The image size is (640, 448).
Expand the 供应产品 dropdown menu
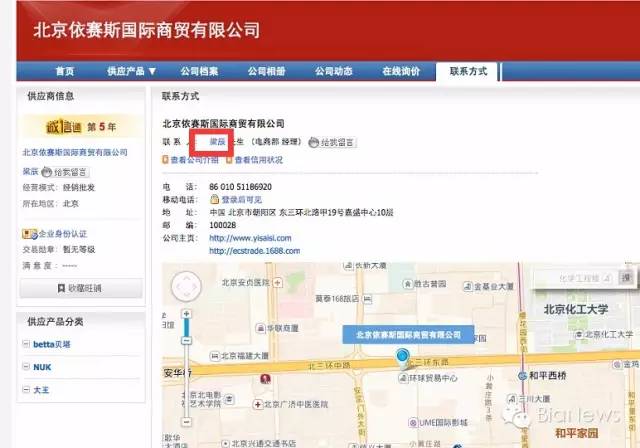[x=131, y=71]
